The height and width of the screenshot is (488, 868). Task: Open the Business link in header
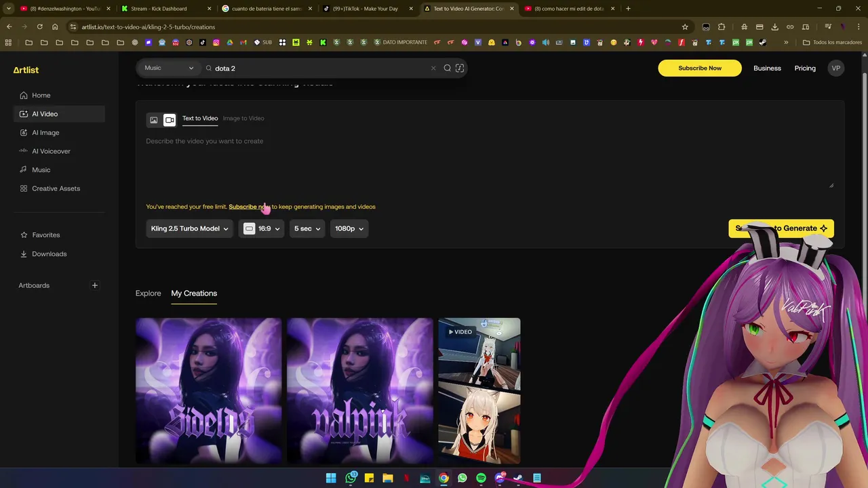pos(767,68)
